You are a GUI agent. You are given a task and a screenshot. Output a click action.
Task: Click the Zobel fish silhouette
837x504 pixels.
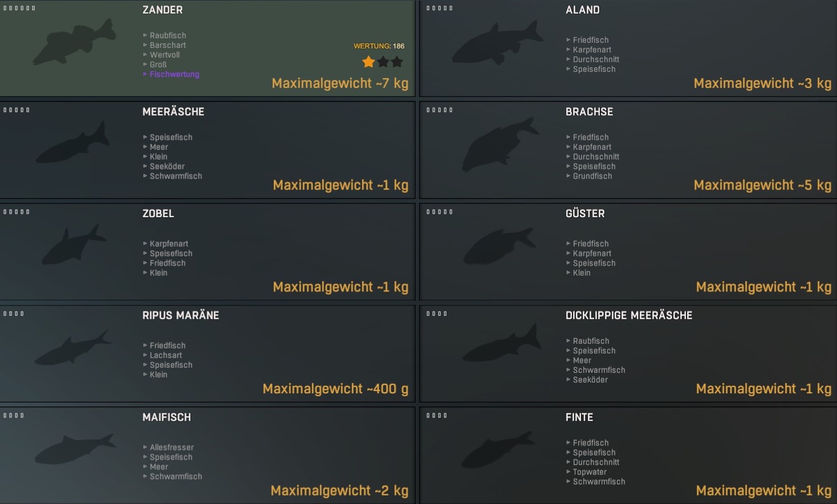73,246
